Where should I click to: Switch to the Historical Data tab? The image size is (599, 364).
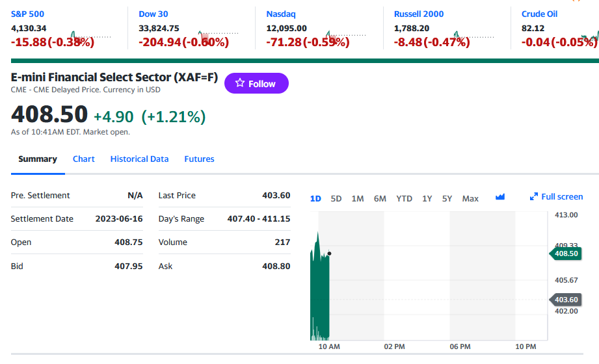tap(139, 159)
